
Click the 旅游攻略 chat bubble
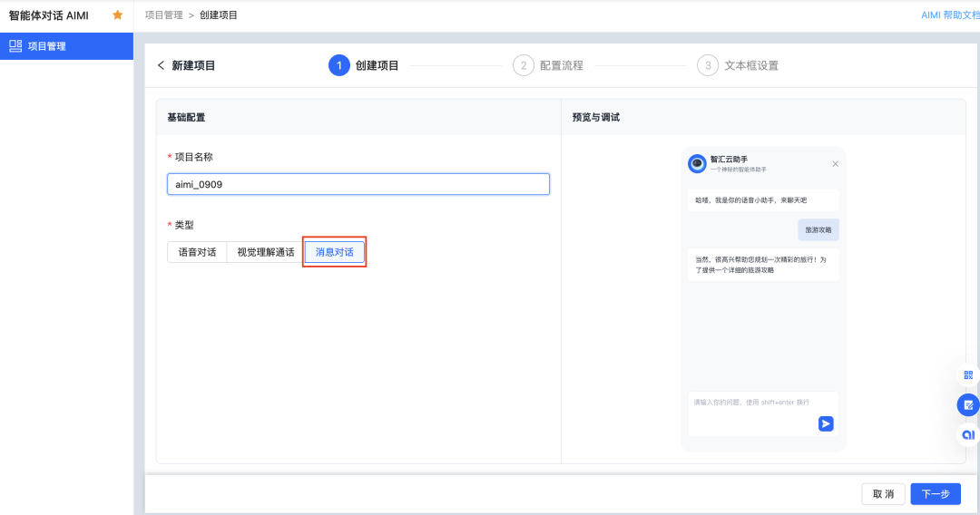(818, 229)
